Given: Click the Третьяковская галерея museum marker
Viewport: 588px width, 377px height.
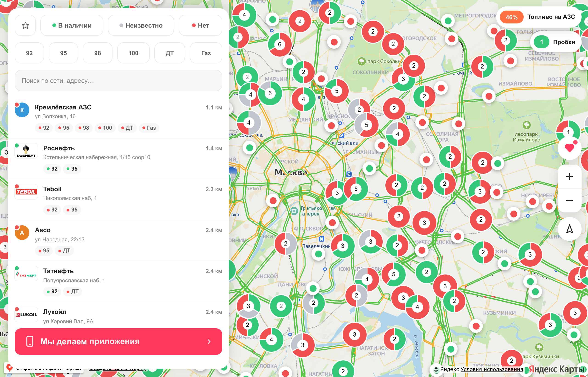Looking at the screenshot, I should tap(294, 211).
